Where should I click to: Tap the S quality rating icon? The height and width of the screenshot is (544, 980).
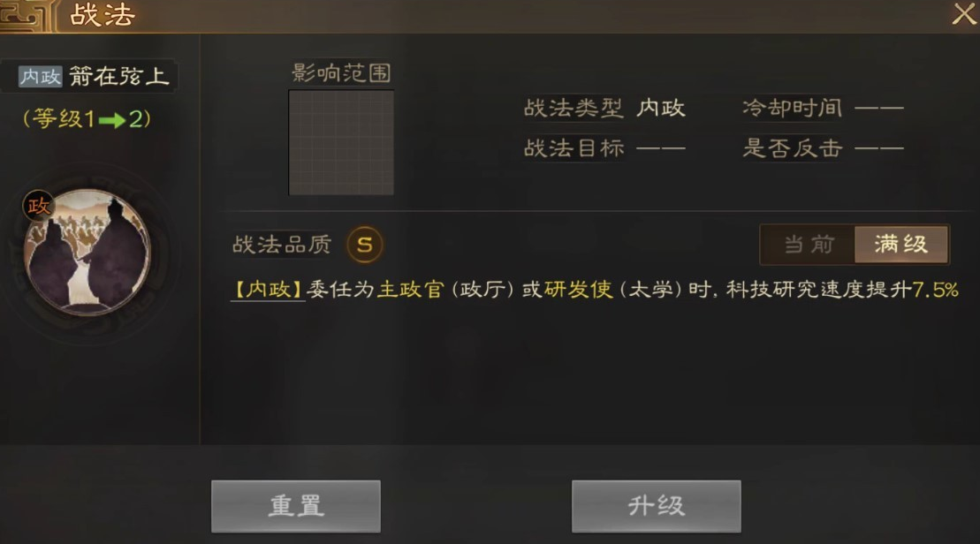point(365,245)
